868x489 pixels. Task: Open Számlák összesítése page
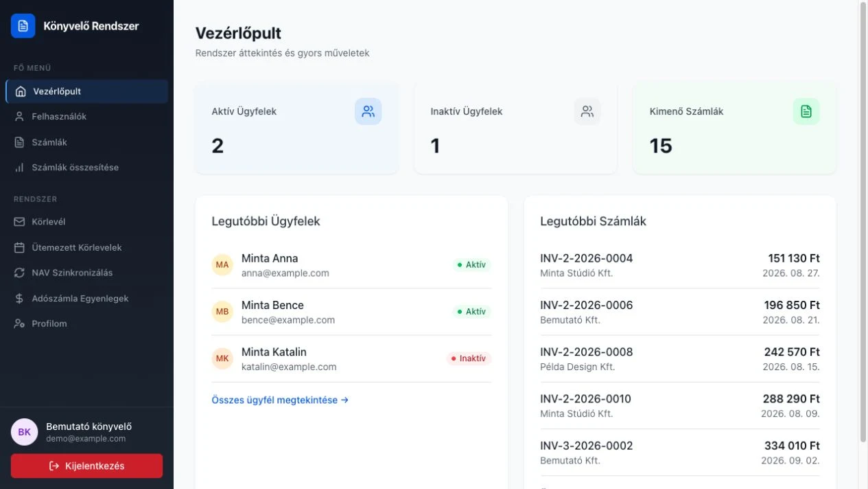[x=86, y=168]
